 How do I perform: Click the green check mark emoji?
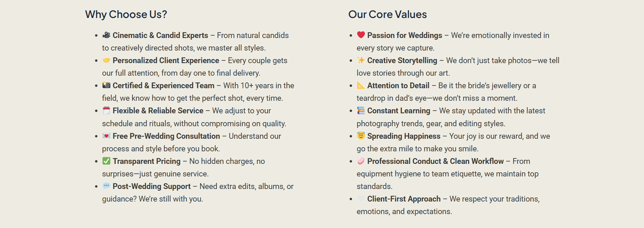pos(106,161)
